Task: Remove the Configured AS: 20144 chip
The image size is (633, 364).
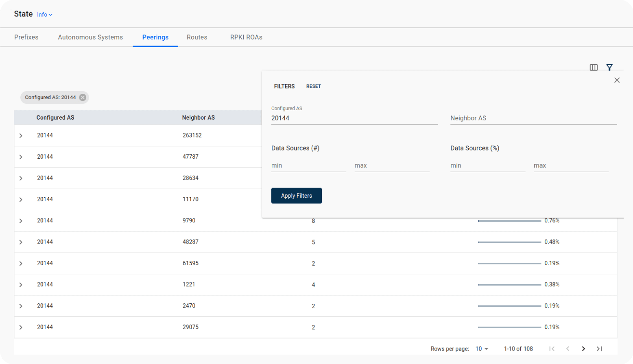Action: (83, 97)
